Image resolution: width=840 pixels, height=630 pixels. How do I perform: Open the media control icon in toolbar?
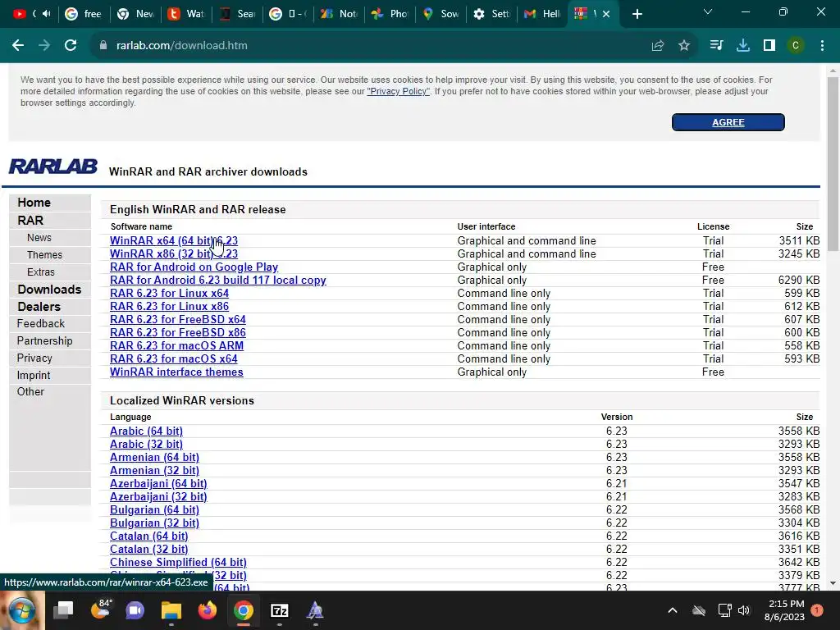[716, 46]
